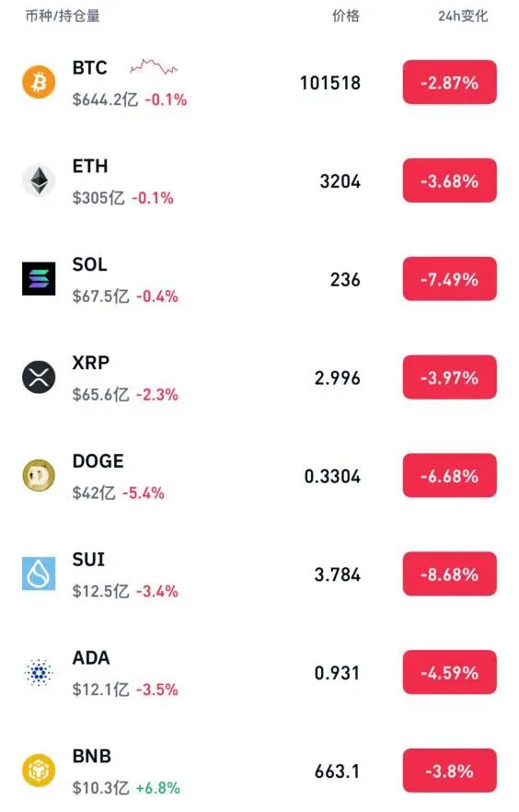Screen dimensions: 519x812
Task: Tap the BNB yellow cube icon
Action: point(39,771)
